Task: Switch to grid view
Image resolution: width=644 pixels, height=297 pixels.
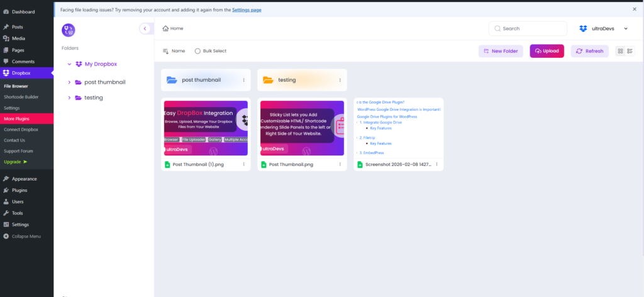Action: [620, 52]
